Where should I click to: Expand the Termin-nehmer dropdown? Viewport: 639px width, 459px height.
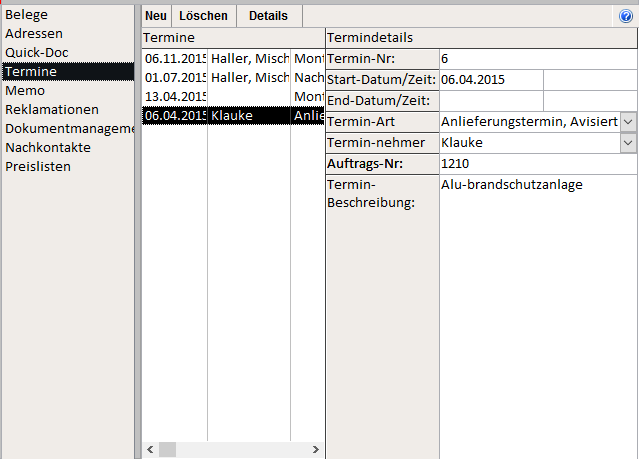click(x=627, y=143)
